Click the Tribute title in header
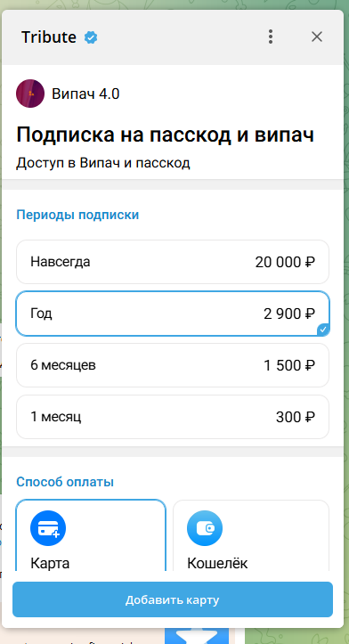 point(49,37)
